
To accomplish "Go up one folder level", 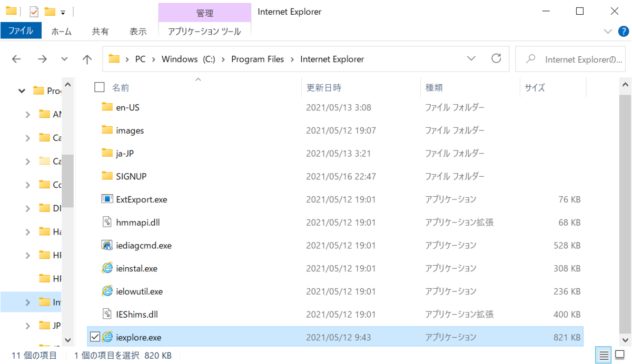I will point(87,59).
